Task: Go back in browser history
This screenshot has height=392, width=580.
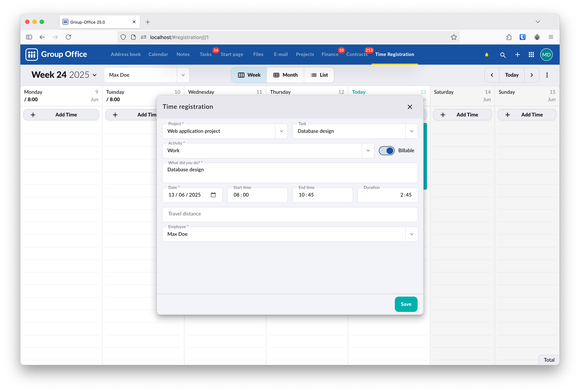Action: (x=42, y=37)
